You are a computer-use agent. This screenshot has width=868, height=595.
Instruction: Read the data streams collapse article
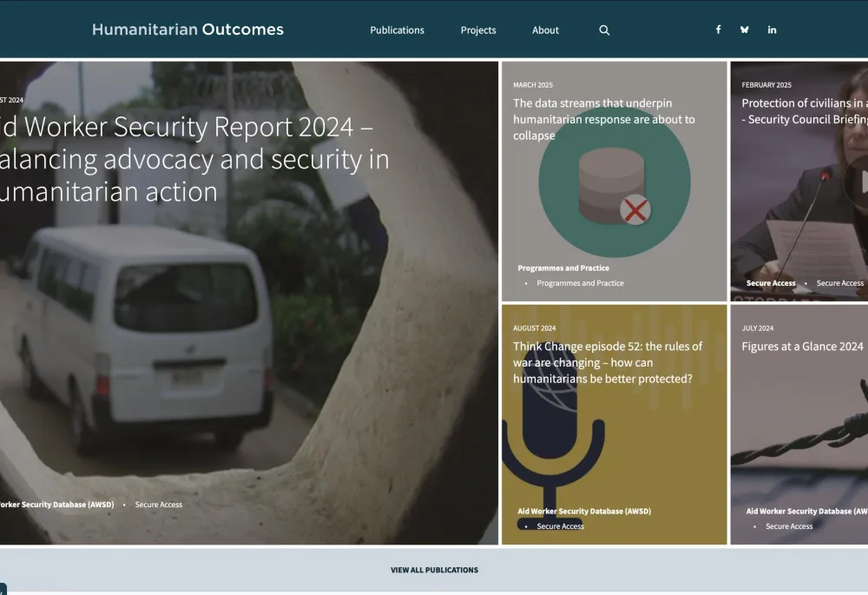[603, 119]
